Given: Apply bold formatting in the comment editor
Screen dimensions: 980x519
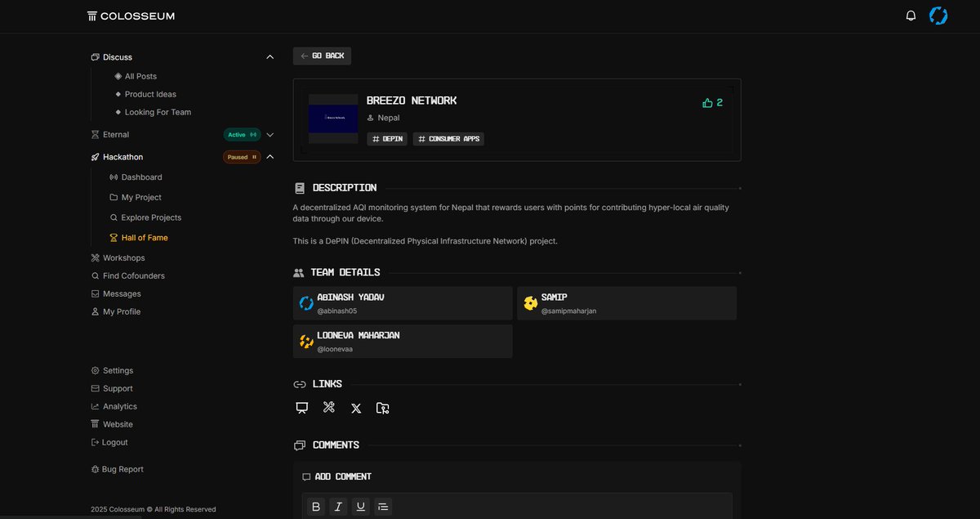Looking at the screenshot, I should [x=316, y=507].
